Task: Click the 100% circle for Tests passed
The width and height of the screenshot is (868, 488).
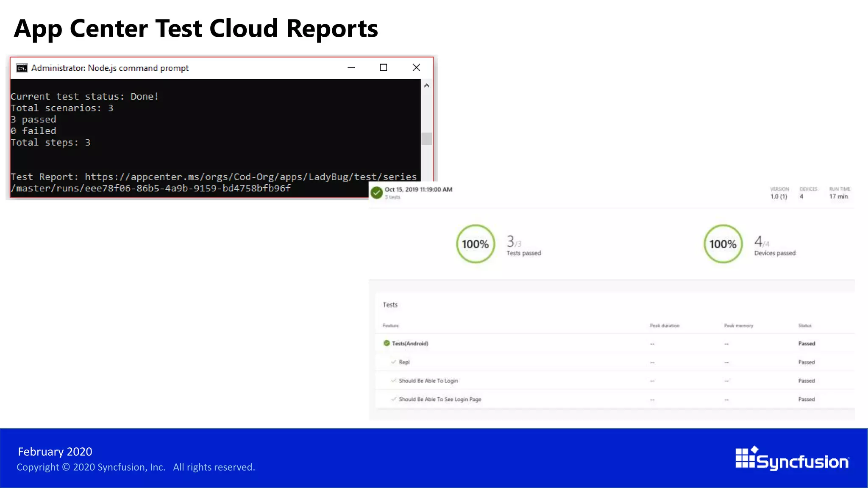Action: point(476,244)
